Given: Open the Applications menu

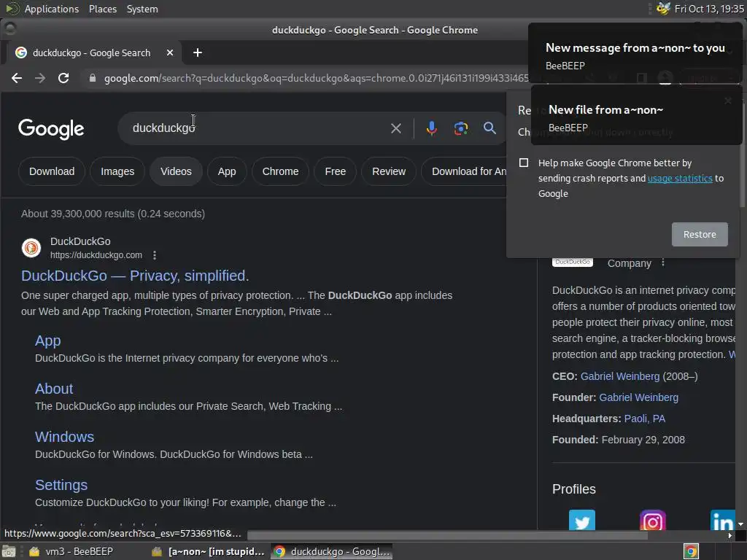Looking at the screenshot, I should click(x=52, y=9).
